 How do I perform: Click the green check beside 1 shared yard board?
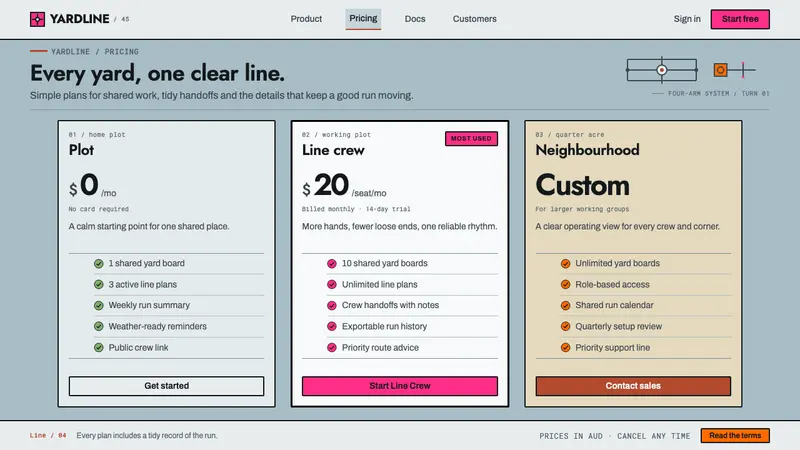98,264
